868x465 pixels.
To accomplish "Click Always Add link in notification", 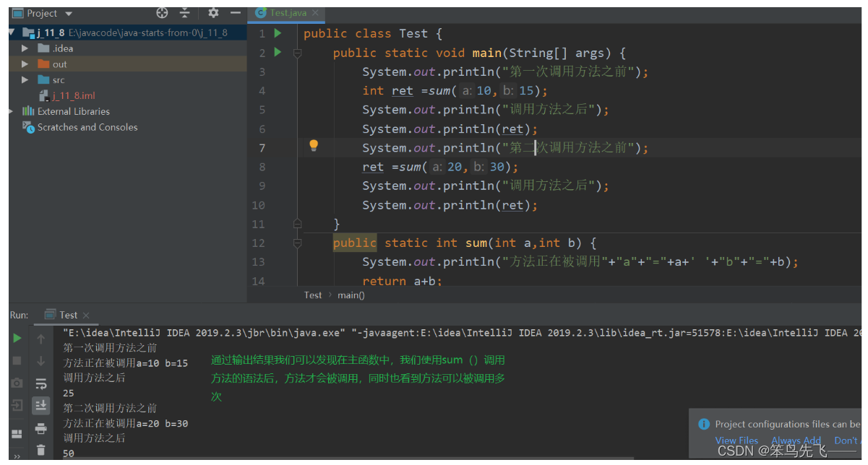I will point(796,440).
